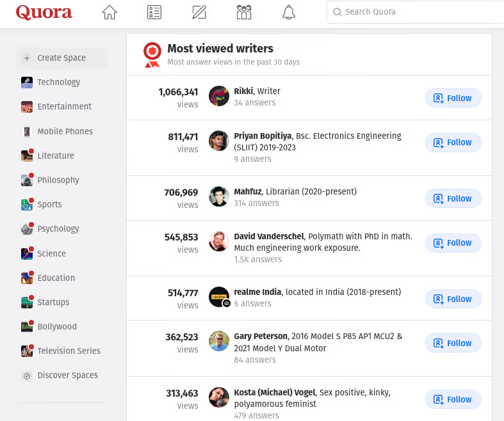The width and height of the screenshot is (504, 421).
Task: Follow Mahfuz the Librarian
Action: click(453, 198)
